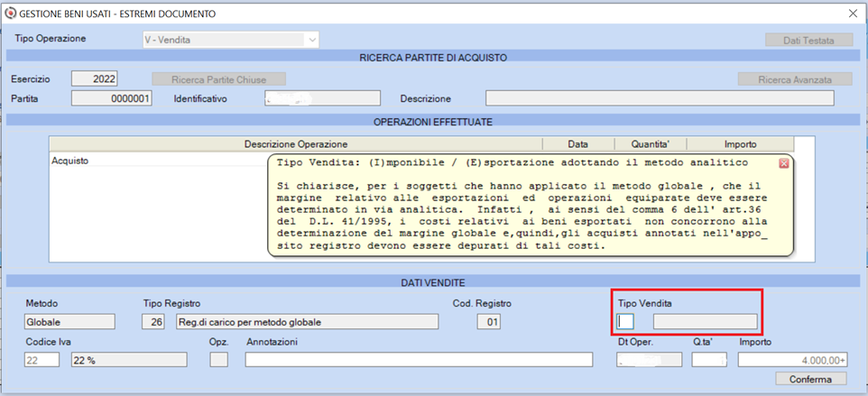Click the 22 % description field
Screen dimensions: 868x396
128,360
